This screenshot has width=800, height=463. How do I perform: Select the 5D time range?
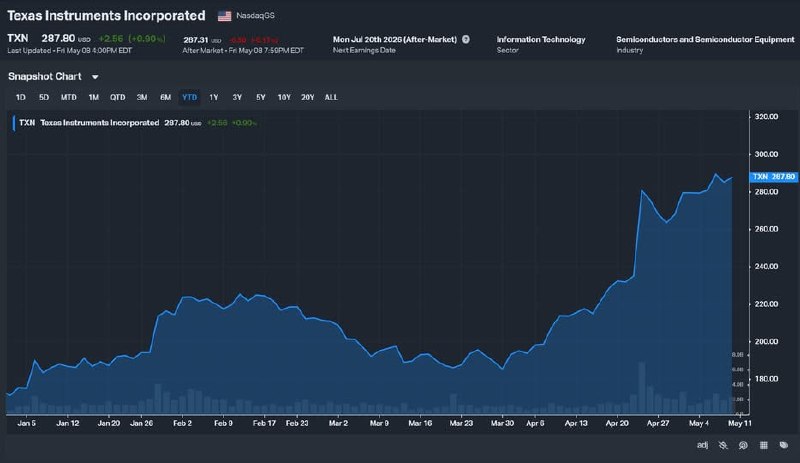44,97
